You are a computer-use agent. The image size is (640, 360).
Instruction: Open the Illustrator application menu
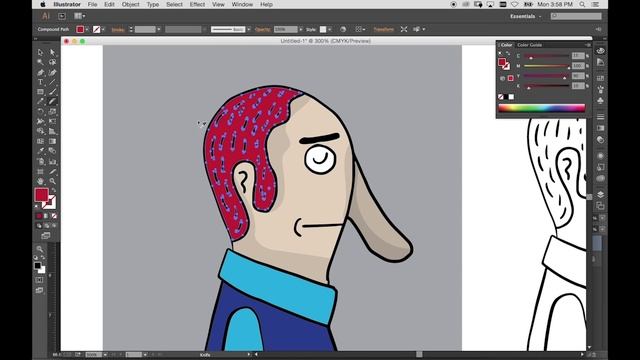point(67,4)
